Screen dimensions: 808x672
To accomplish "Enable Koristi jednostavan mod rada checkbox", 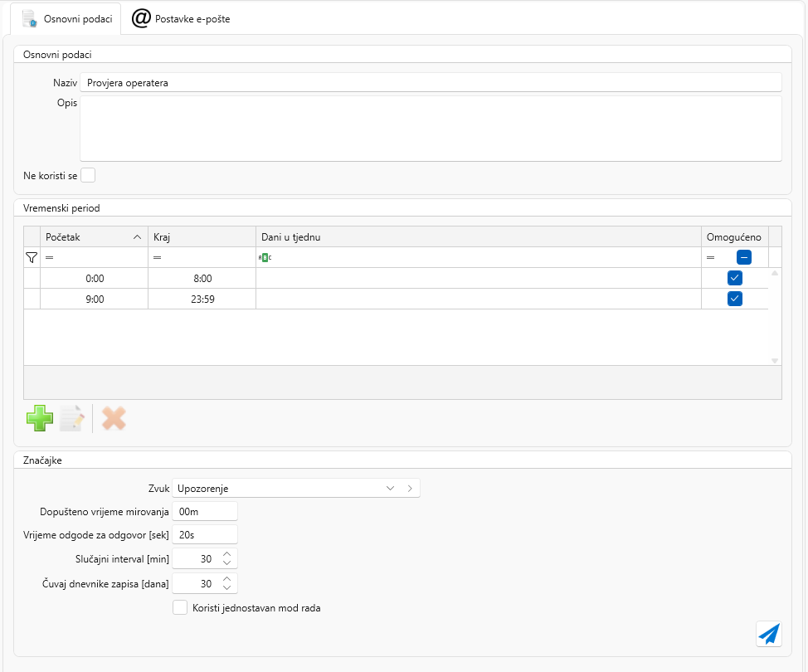I will [x=180, y=608].
